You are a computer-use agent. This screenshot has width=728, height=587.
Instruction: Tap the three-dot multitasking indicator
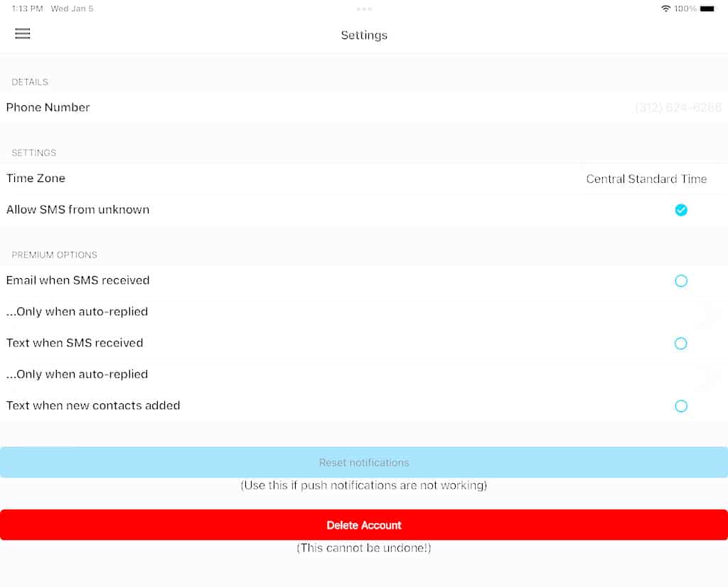(x=364, y=9)
